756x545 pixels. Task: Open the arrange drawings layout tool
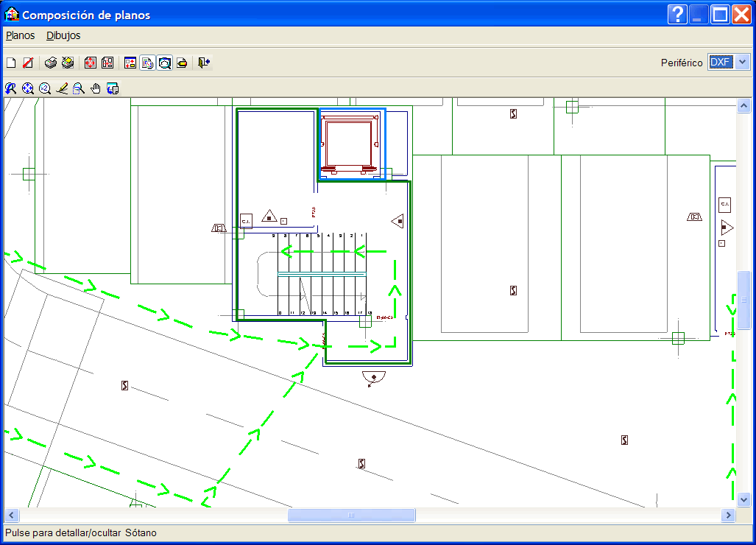(x=107, y=63)
